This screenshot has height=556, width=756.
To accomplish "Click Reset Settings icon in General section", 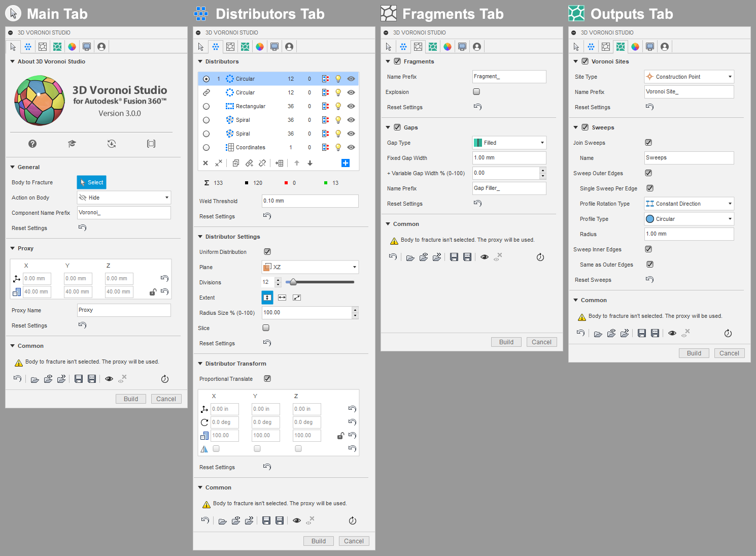I will point(82,227).
